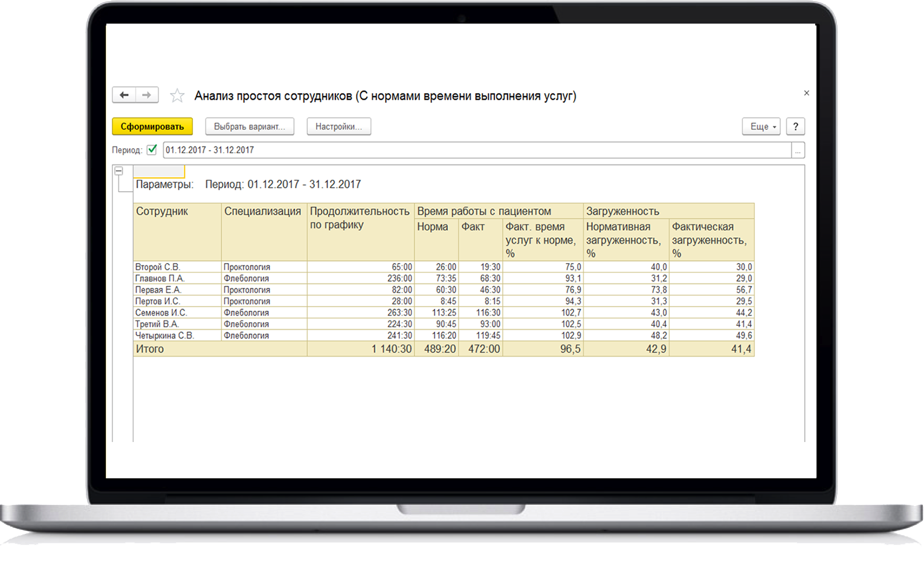This screenshot has width=924, height=566.
Task: Toggle the Период checkbox
Action: 152,149
